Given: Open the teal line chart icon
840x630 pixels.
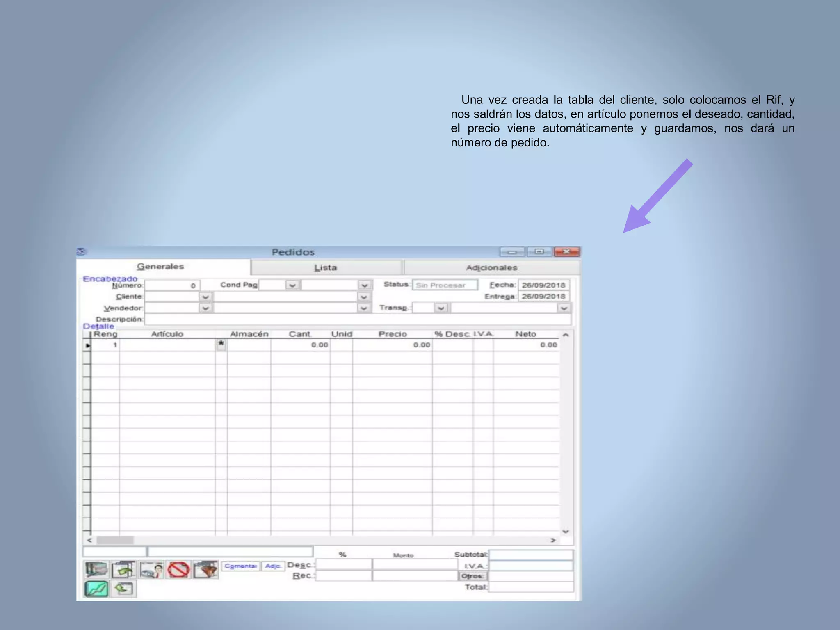Looking at the screenshot, I should click(96, 589).
